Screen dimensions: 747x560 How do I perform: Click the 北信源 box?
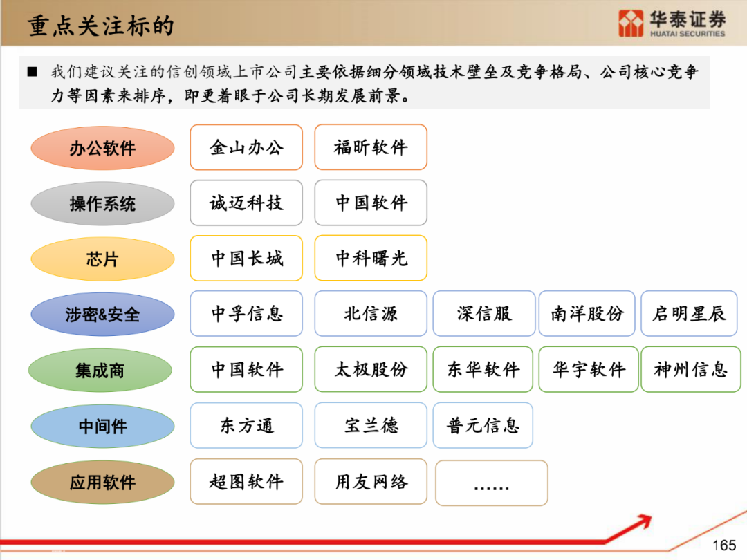click(x=371, y=313)
